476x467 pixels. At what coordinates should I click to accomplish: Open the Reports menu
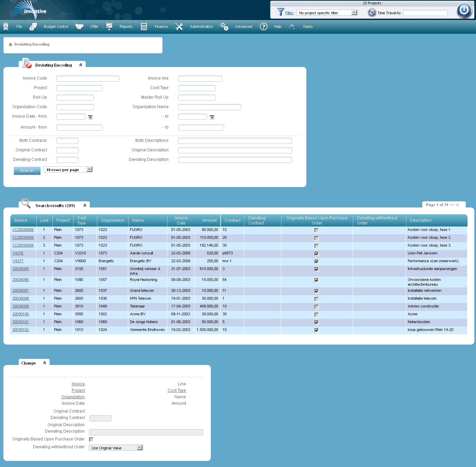point(126,26)
